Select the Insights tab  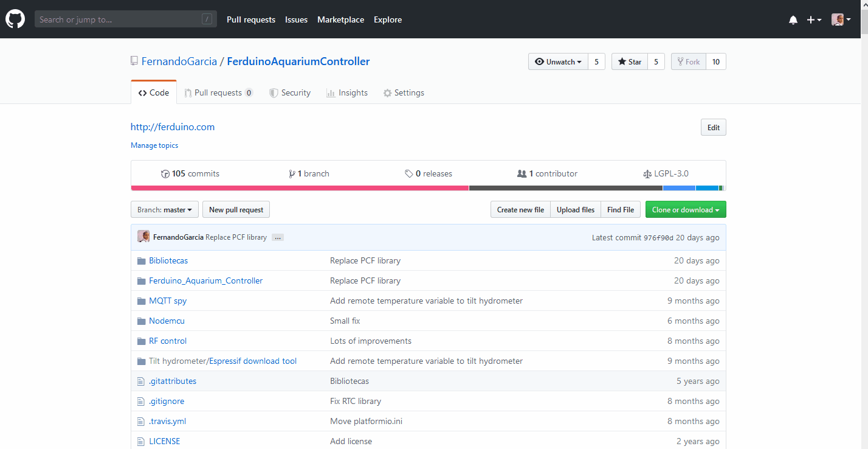[x=347, y=92]
